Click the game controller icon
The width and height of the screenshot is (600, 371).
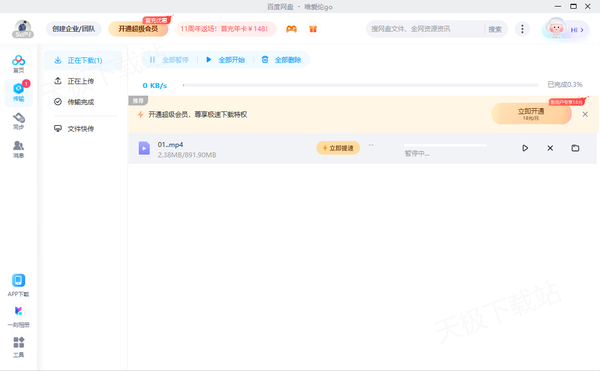point(291,29)
